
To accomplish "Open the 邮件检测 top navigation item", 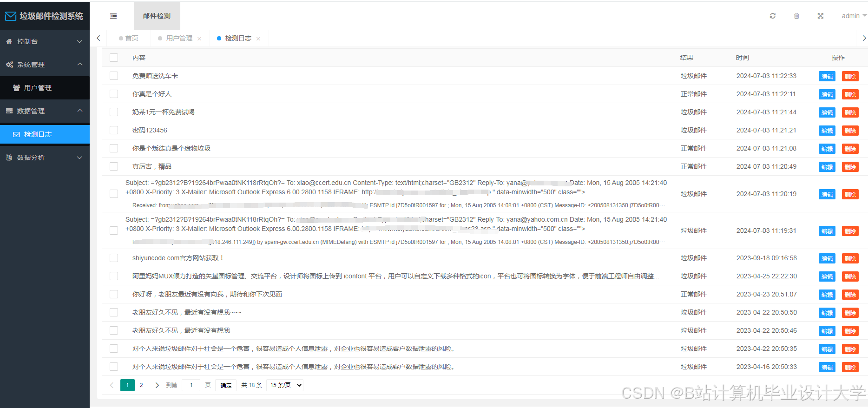I will coord(157,16).
